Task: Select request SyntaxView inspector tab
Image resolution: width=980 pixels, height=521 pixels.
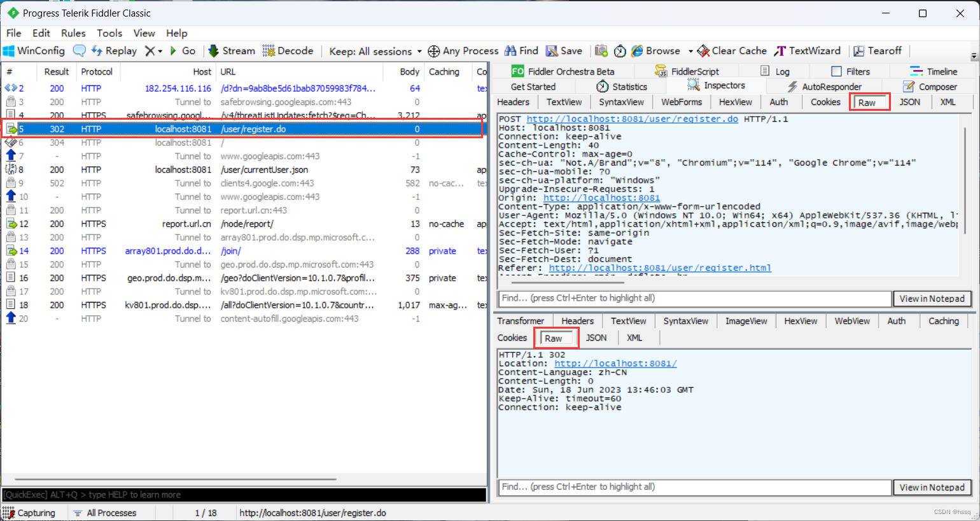Action: click(622, 102)
